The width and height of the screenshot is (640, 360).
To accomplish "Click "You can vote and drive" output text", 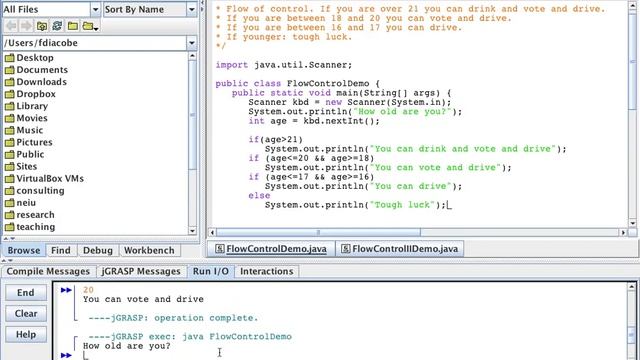I will pyautogui.click(x=143, y=299).
